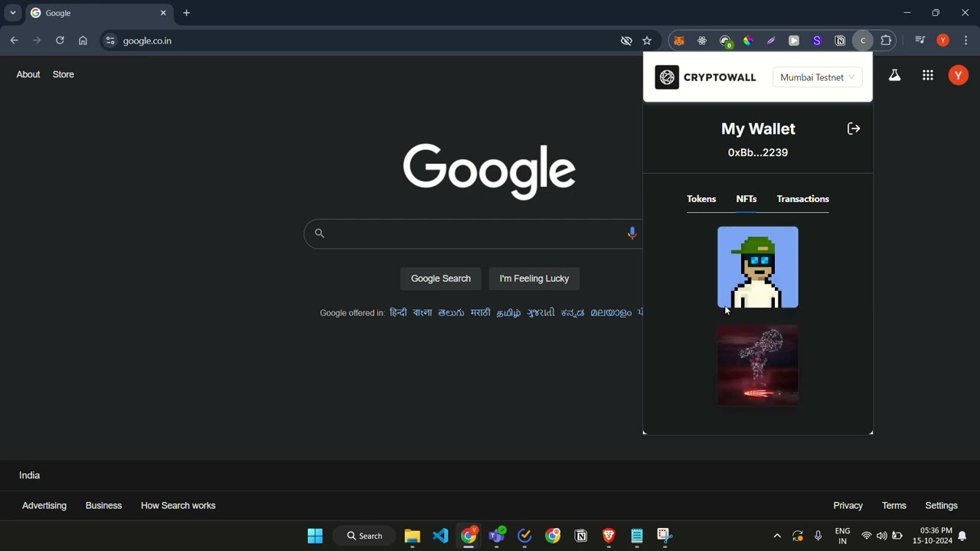Click the Google Search button
The image size is (980, 551).
click(441, 279)
